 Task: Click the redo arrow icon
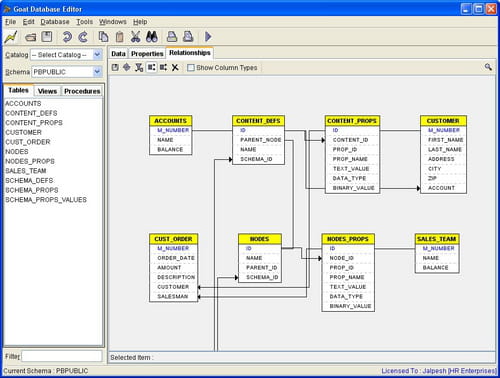pos(83,37)
